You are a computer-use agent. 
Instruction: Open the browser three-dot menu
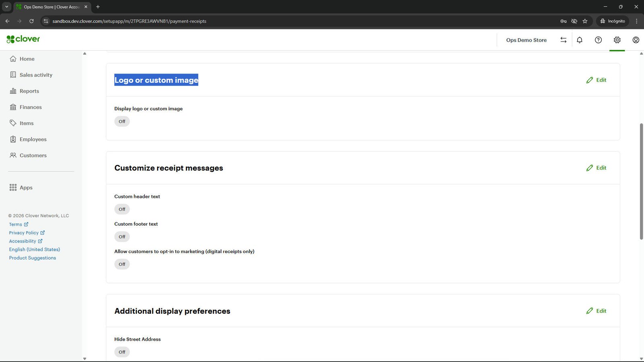pyautogui.click(x=636, y=21)
